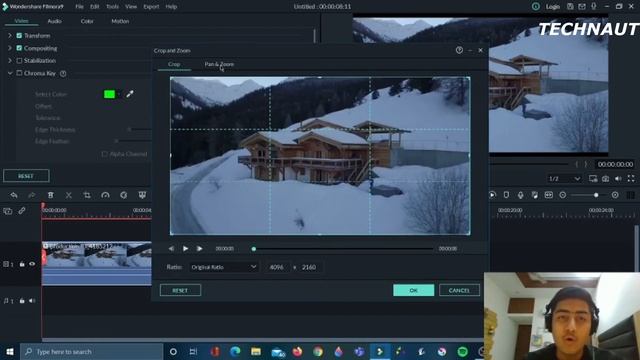
Task: Record voiceover using the microphone icon in right toolbar
Action: click(x=520, y=195)
